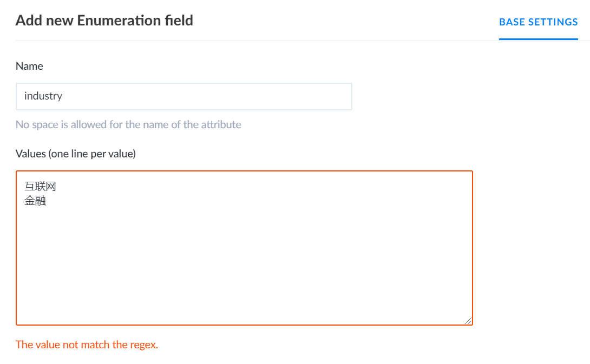Image resolution: width=590 pixels, height=364 pixels.
Task: Click the 'Name' field label
Action: pyautogui.click(x=29, y=66)
